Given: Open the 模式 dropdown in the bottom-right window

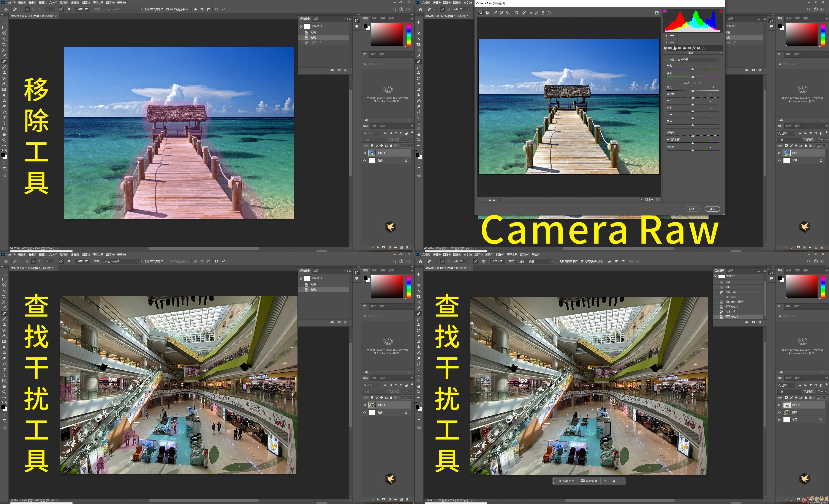Looking at the screenshot, I should [x=534, y=261].
